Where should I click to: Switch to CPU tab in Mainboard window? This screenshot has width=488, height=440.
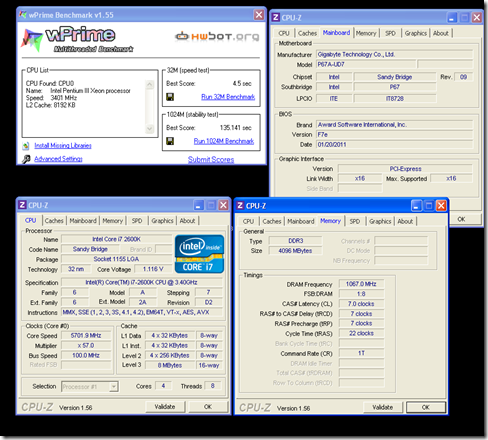pyautogui.click(x=284, y=33)
